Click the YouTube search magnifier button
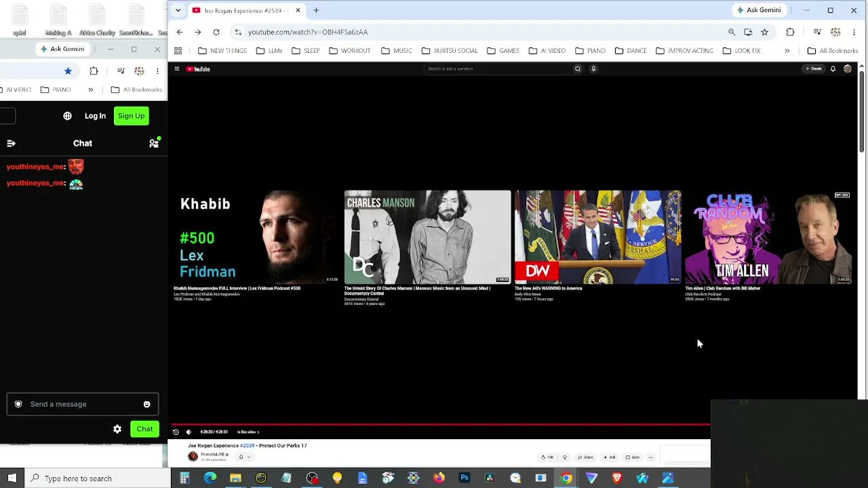This screenshot has height=488, width=868. click(578, 68)
